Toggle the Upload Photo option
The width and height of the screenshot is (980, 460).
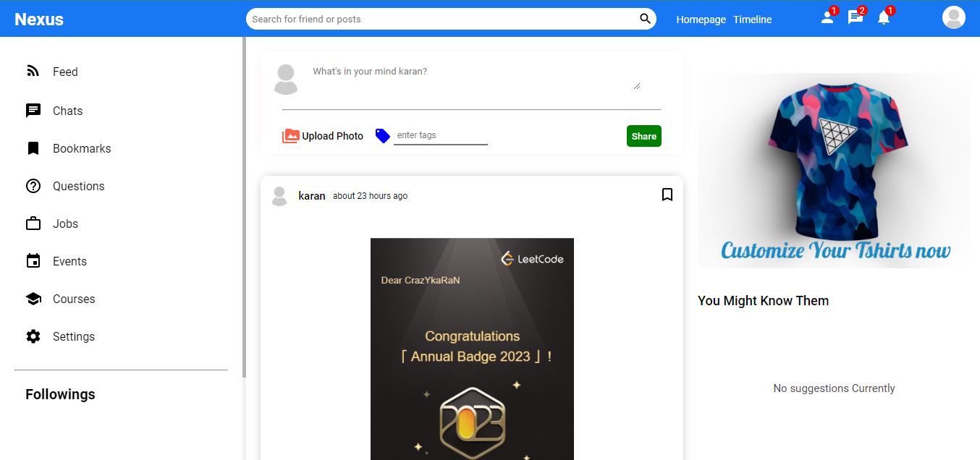tap(323, 135)
